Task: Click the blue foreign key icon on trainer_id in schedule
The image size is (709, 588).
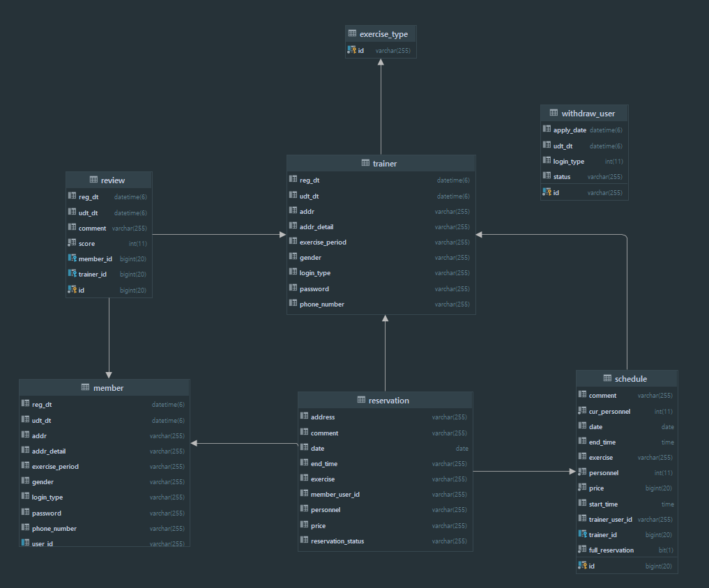Action: 581,534
